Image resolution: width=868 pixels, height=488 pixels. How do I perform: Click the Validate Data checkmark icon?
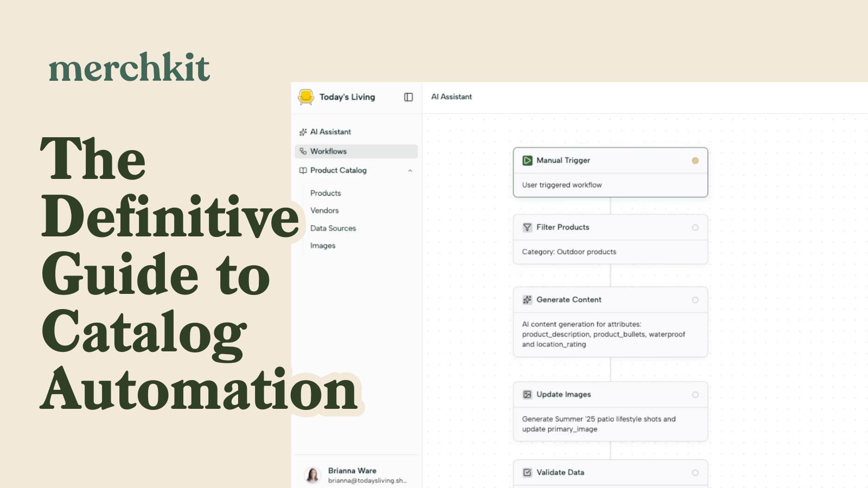point(527,473)
